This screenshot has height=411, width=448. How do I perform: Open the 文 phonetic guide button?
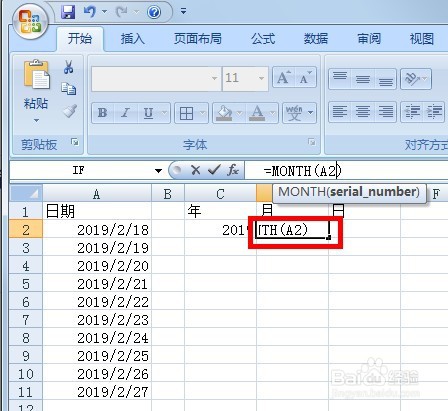(294, 113)
